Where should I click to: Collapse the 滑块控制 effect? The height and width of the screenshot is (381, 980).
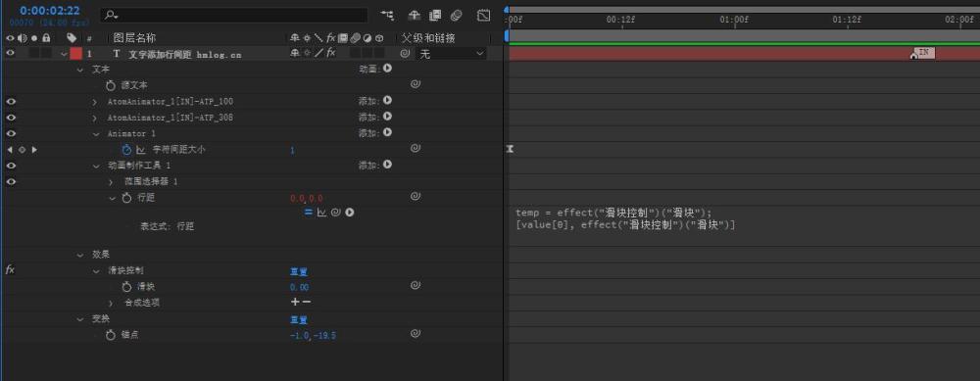coord(96,271)
